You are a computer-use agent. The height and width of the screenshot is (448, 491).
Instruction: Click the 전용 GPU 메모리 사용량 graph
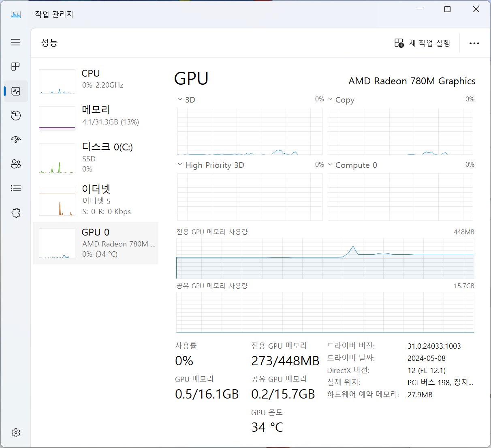point(325,258)
